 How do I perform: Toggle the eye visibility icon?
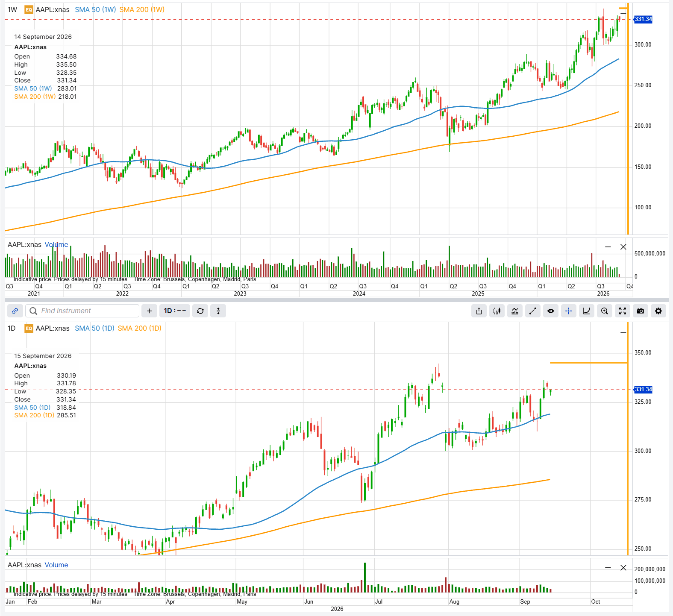pyautogui.click(x=551, y=311)
